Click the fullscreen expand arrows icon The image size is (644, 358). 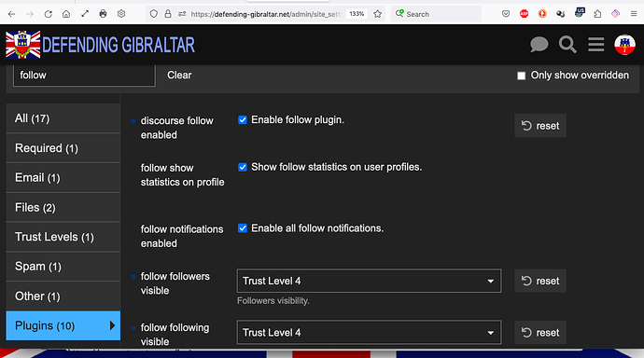85,14
